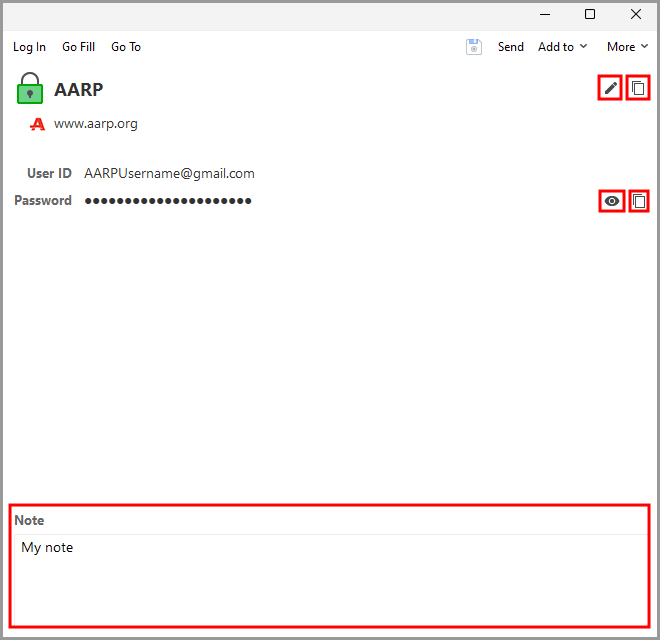Copy the password using the copy icon
The height and width of the screenshot is (640, 660).
click(639, 201)
